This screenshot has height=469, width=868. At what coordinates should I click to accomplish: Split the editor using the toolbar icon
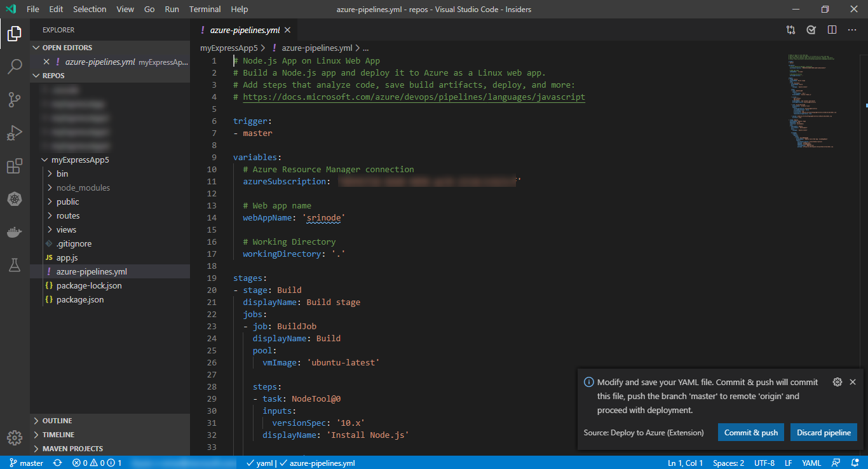pyautogui.click(x=832, y=29)
